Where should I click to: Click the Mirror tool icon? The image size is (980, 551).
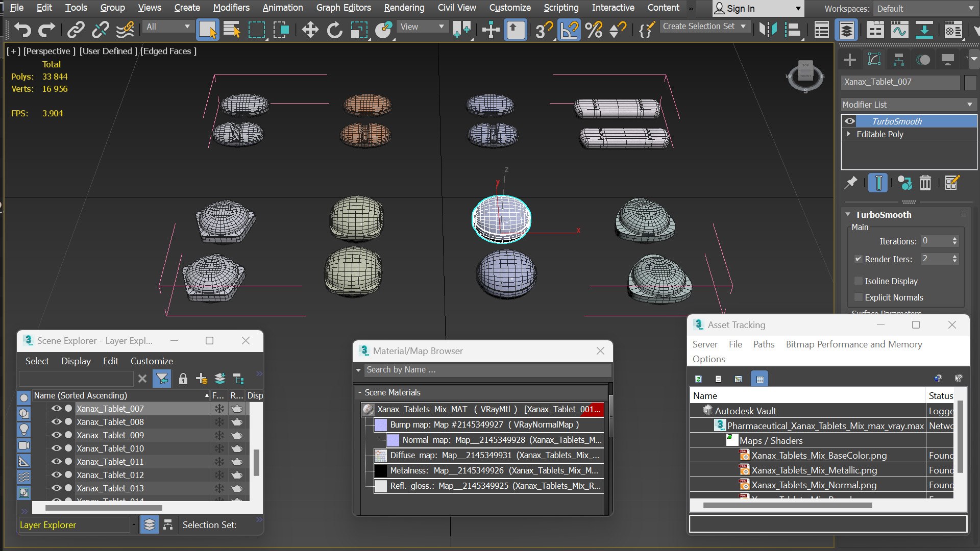coord(768,30)
